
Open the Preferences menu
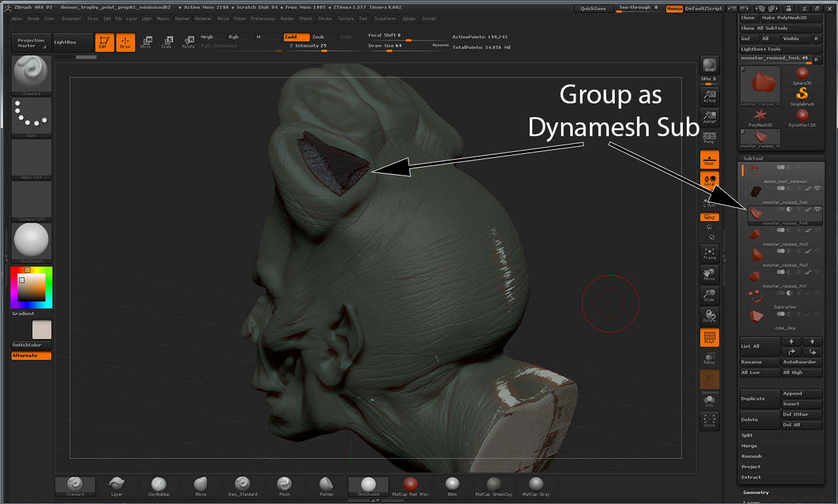coord(263,18)
